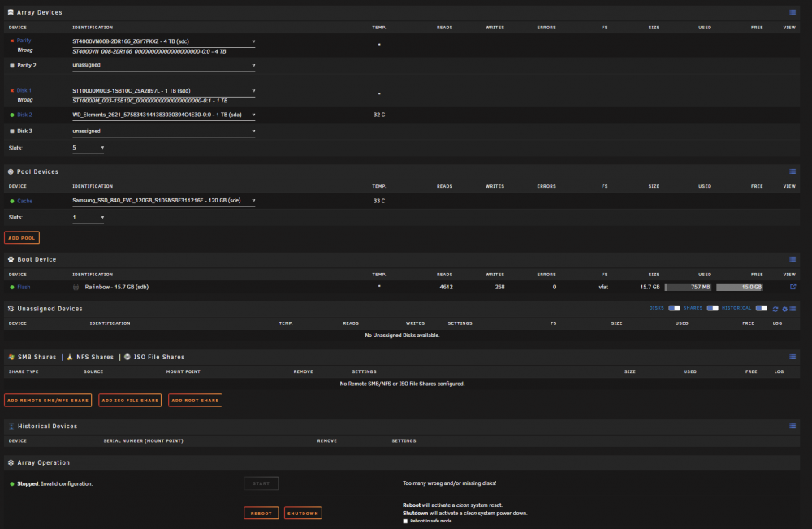Click the Historical Devices section menu icon
The height and width of the screenshot is (529, 812).
(x=793, y=426)
